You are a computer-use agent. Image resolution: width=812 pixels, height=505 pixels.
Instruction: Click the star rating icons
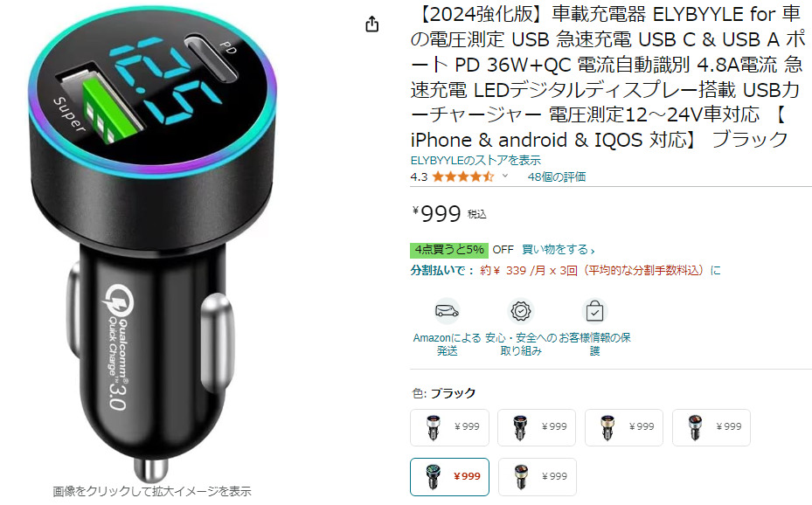(x=463, y=177)
